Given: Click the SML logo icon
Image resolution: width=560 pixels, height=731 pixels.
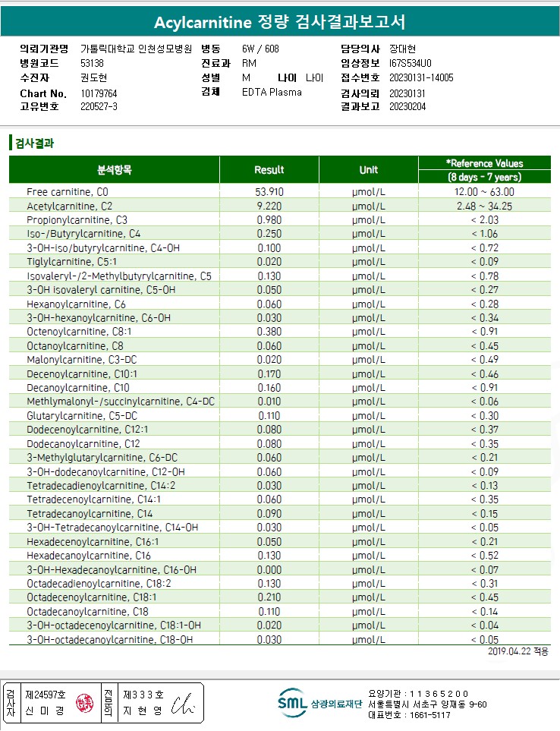Looking at the screenshot, I should (x=293, y=702).
